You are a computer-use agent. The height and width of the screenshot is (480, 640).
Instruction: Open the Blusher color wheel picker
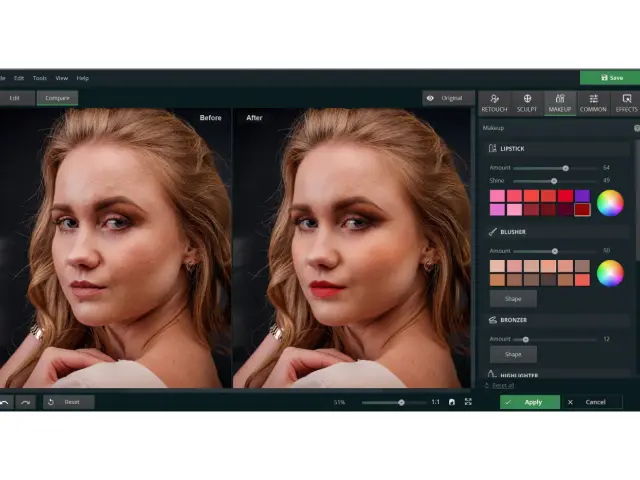click(610, 273)
